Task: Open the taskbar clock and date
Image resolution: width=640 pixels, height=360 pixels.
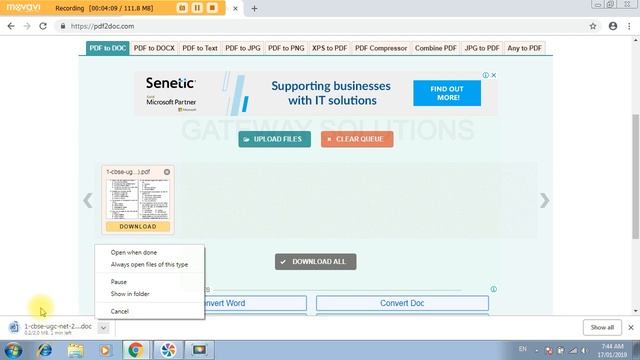Action: click(x=612, y=351)
